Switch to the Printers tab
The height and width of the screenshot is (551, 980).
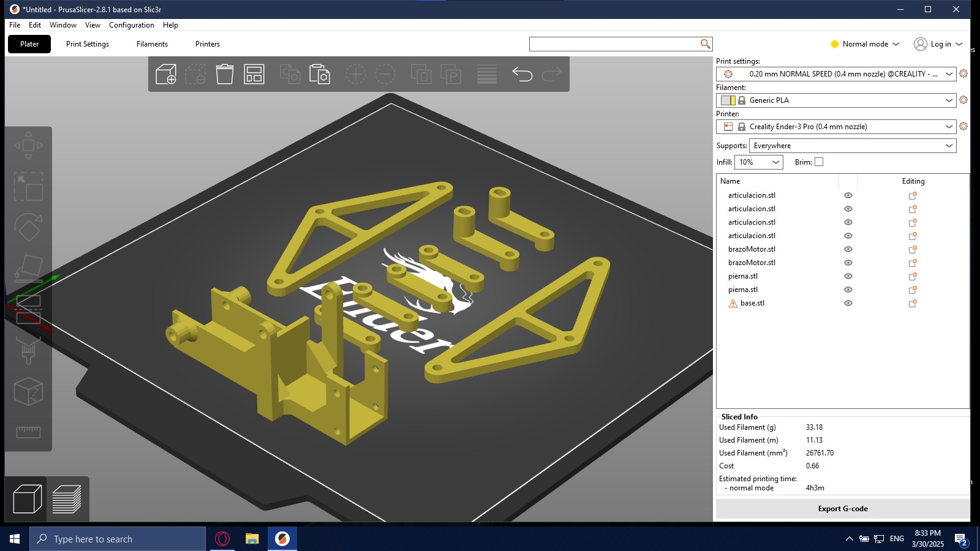[x=208, y=44]
